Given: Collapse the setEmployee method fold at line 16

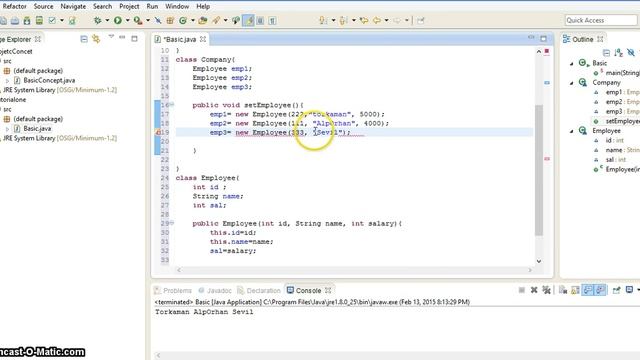Looking at the screenshot, I should pyautogui.click(x=172, y=105).
